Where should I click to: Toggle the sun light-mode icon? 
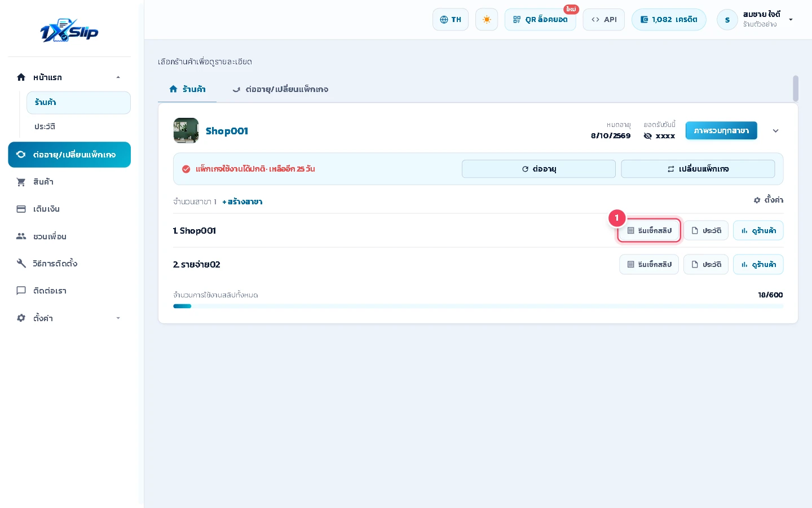click(x=487, y=20)
